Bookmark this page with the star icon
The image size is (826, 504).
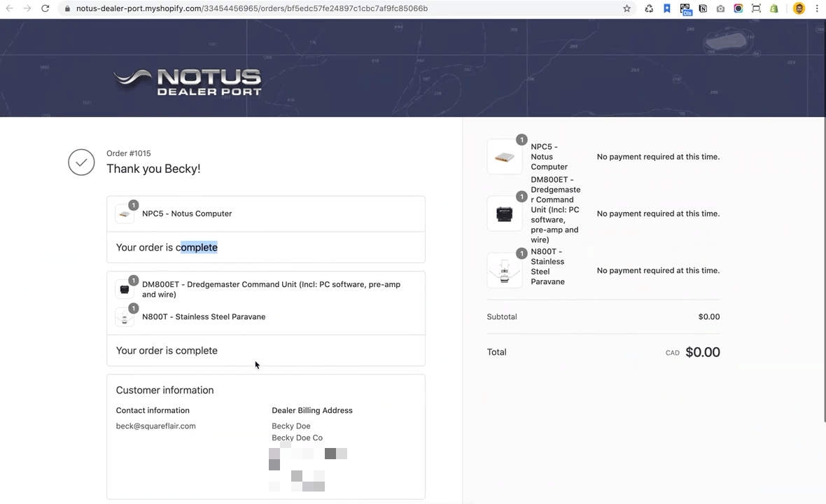pos(627,8)
